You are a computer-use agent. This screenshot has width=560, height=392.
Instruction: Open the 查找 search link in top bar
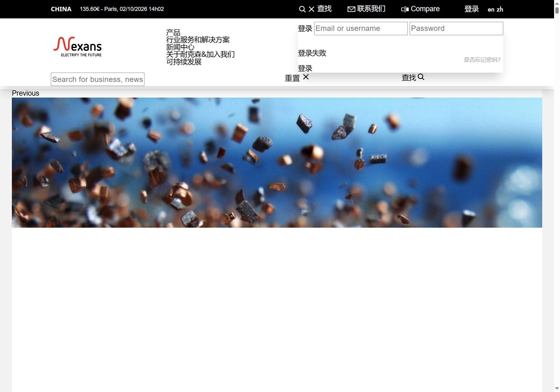pos(324,9)
